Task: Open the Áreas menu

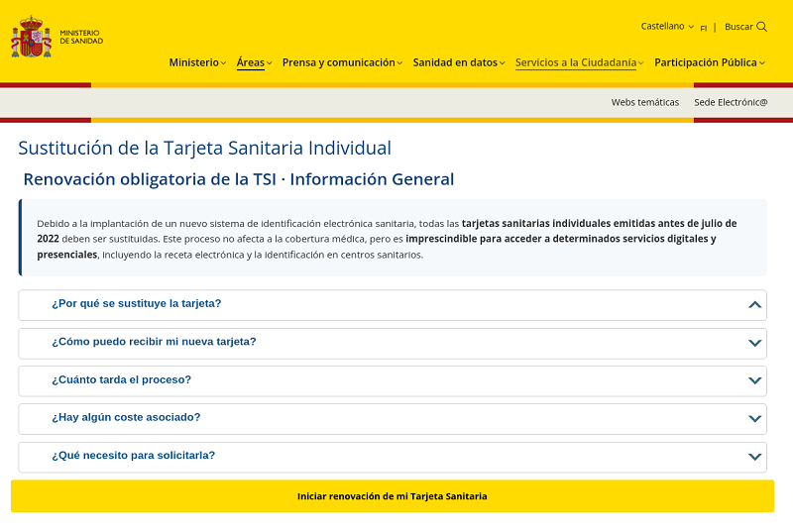Action: tap(254, 62)
